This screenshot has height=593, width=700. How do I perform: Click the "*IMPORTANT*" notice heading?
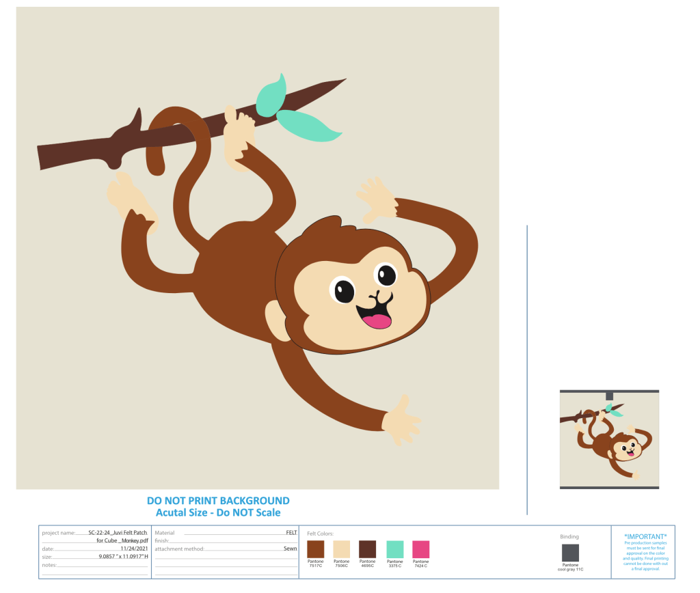[x=645, y=537]
